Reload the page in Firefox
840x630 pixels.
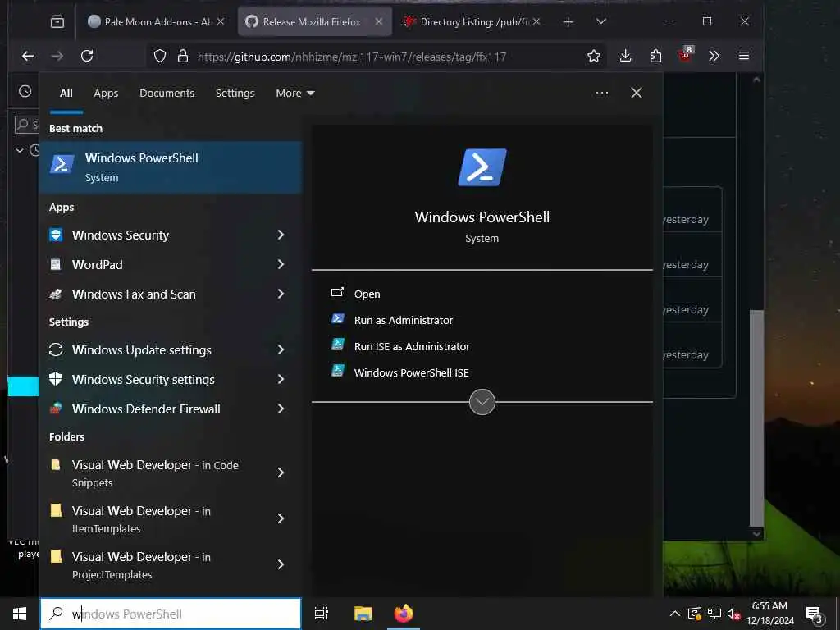[87, 56]
